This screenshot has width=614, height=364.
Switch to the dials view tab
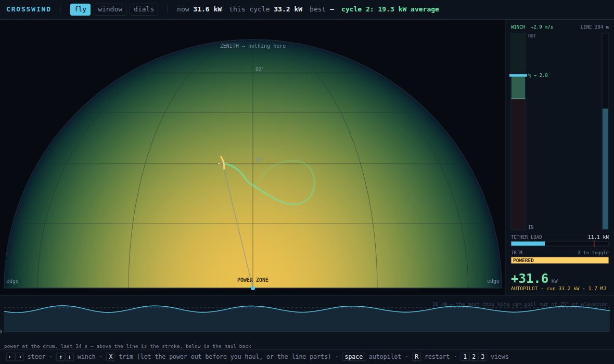(144, 9)
